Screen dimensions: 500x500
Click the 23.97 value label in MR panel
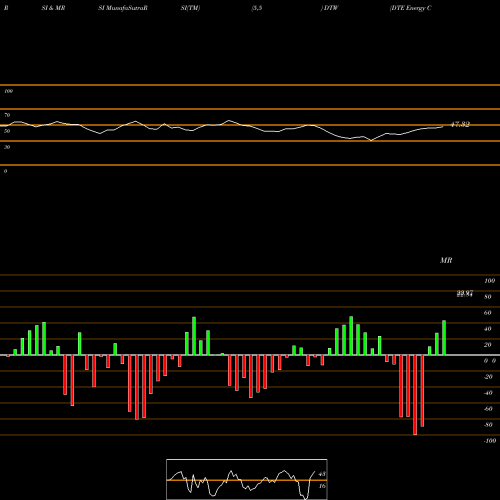point(465,293)
